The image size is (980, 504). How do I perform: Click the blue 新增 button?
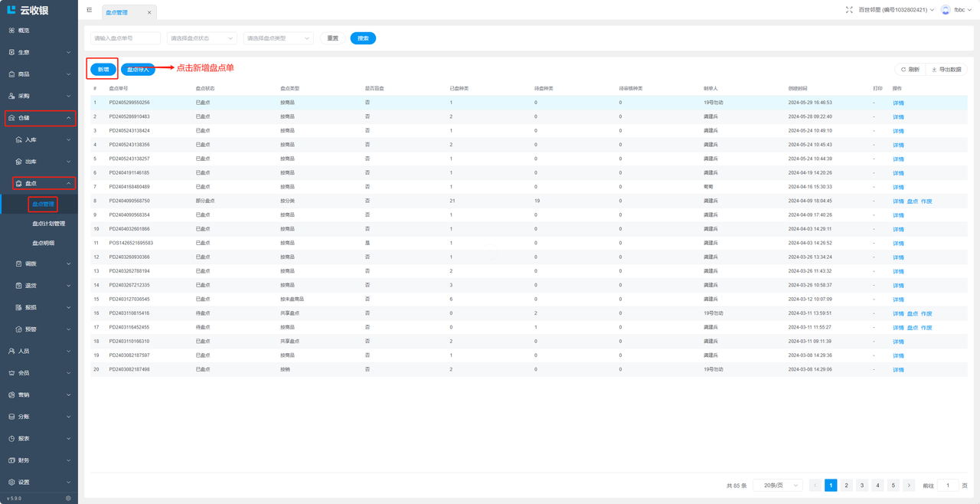pos(103,70)
